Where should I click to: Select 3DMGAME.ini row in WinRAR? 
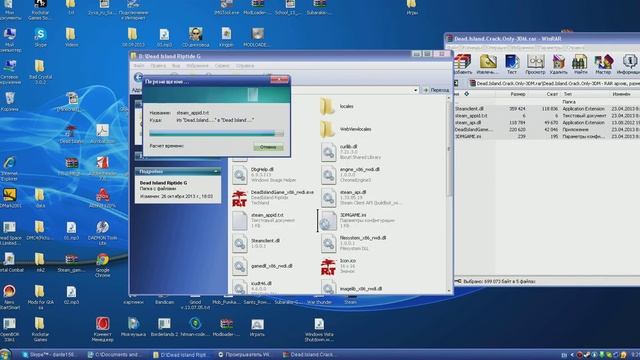[x=547, y=136]
